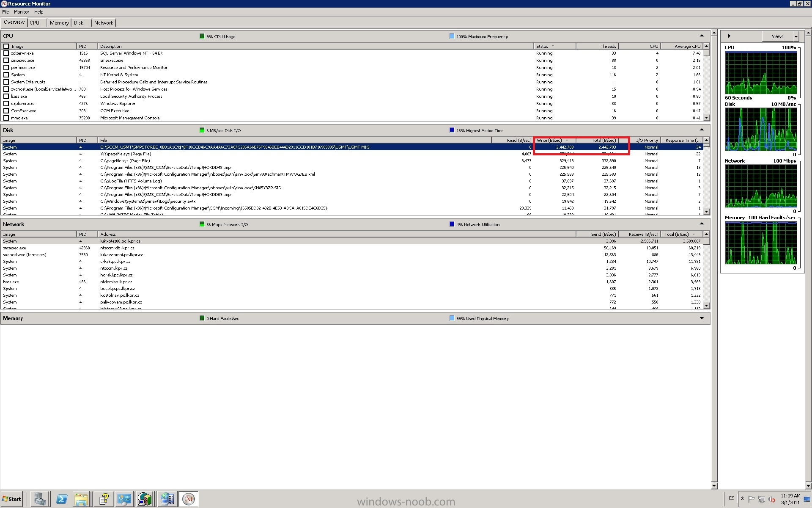Click the Network table scrollbar down arrow
Viewport: 812px width, 508px height.
point(706,306)
